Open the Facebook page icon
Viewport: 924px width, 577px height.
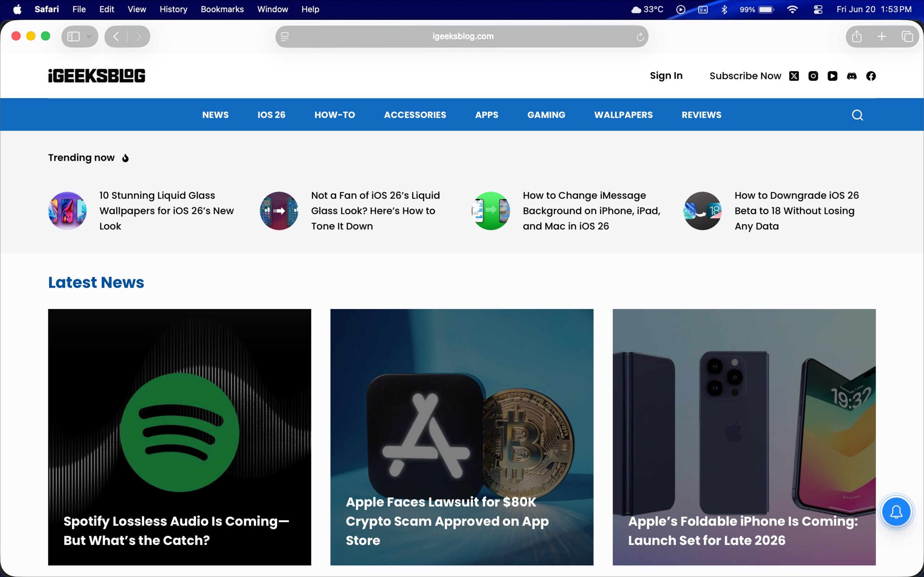872,76
